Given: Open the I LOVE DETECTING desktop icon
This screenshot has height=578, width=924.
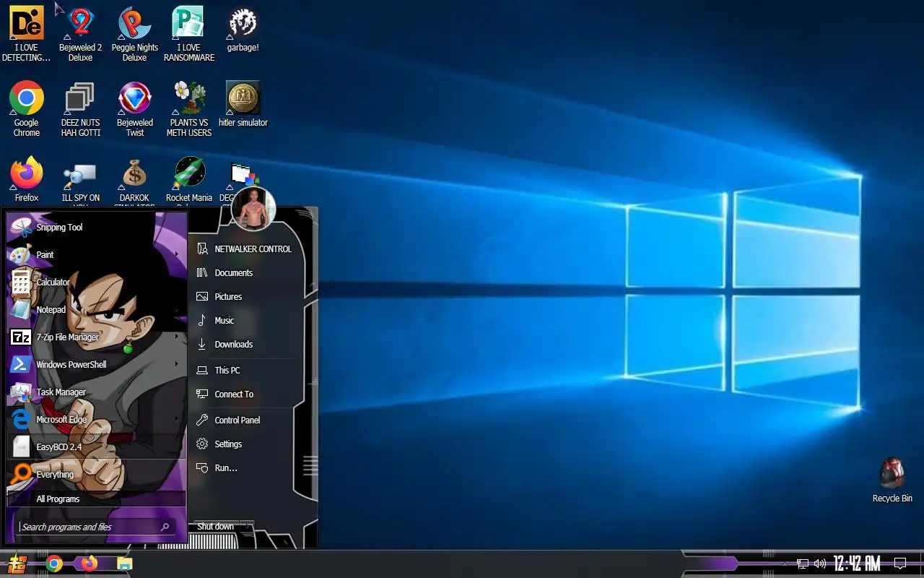Looking at the screenshot, I should pyautogui.click(x=27, y=34).
